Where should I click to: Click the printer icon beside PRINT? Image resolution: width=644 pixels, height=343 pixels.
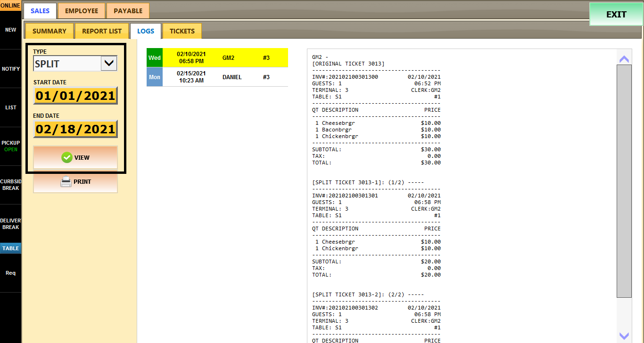pyautogui.click(x=66, y=181)
